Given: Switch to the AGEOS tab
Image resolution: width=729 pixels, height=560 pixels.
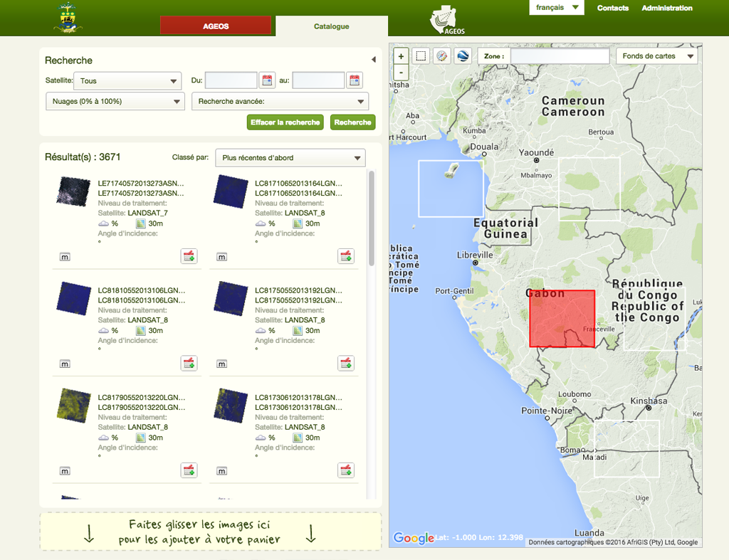Looking at the screenshot, I should tap(216, 26).
